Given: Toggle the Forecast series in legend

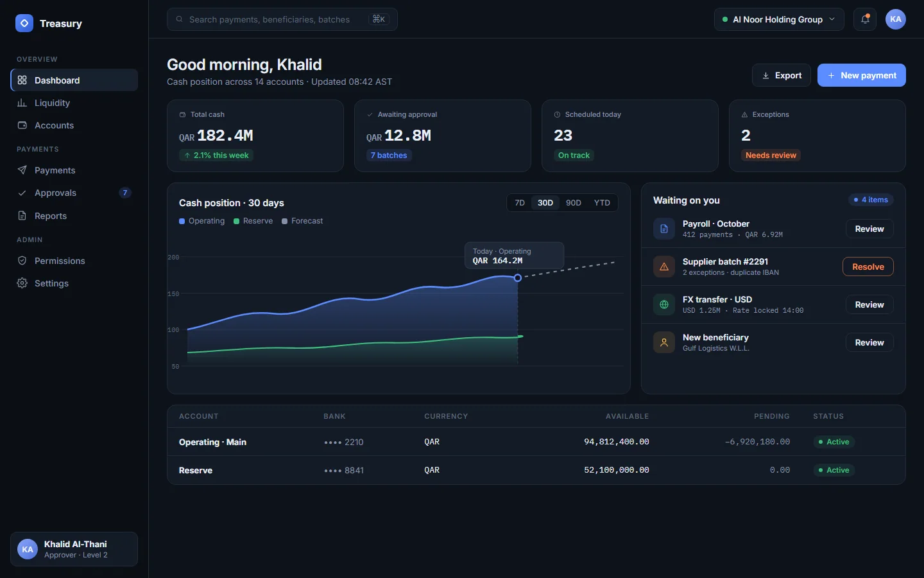Looking at the screenshot, I should coord(302,221).
